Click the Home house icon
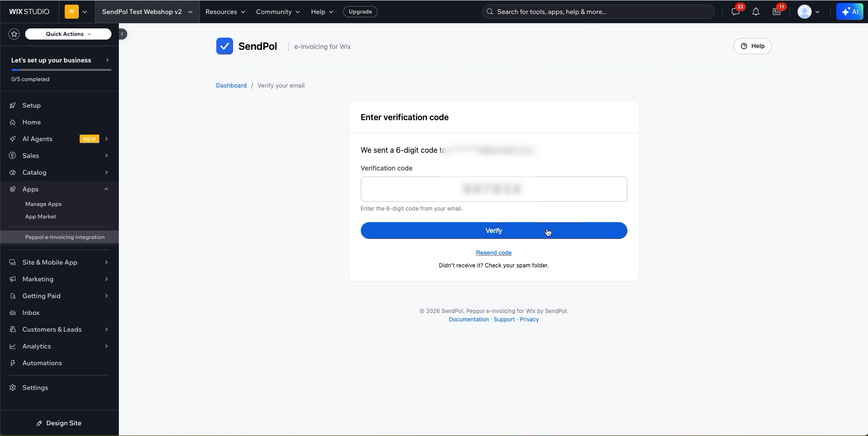 pos(13,122)
